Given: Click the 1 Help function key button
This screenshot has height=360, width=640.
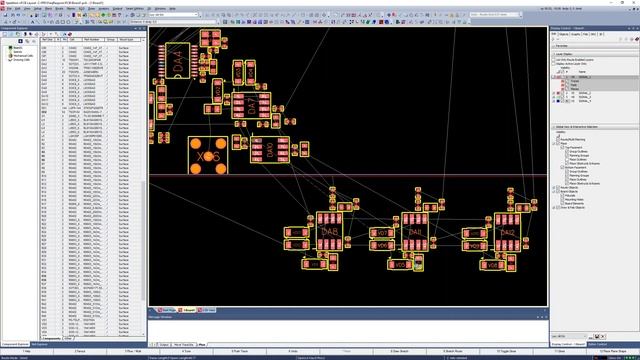Looking at the screenshot, I should tap(27, 351).
